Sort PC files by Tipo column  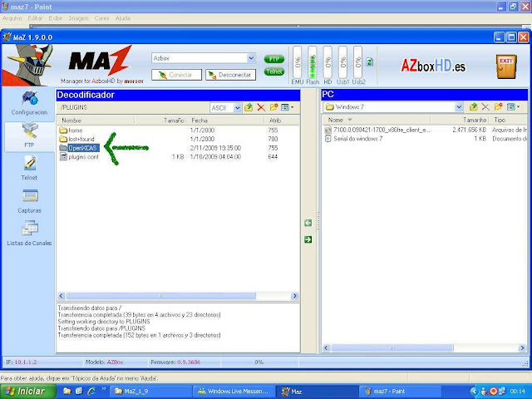pyautogui.click(x=508, y=120)
